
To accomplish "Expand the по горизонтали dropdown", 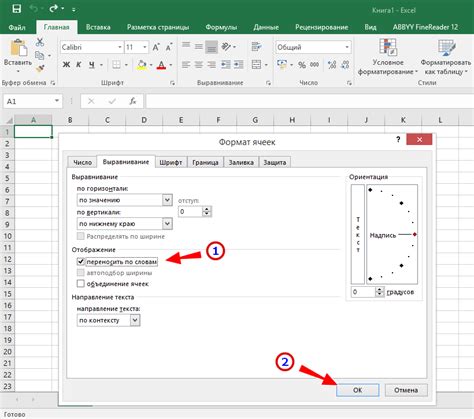I will [x=167, y=200].
